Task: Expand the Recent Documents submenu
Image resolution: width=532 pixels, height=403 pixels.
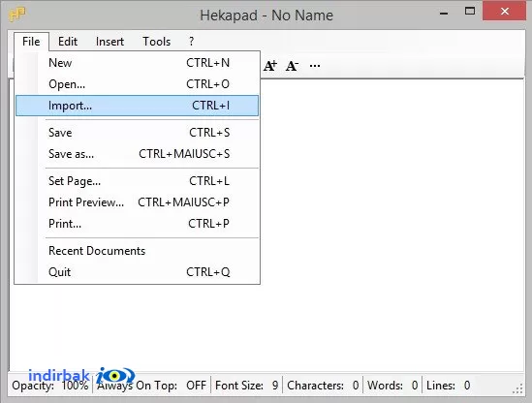Action: click(137, 251)
